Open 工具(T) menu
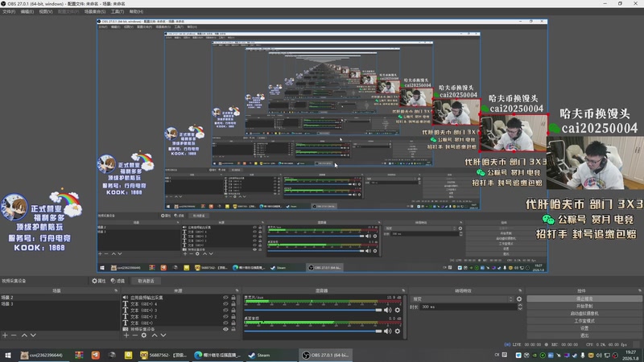The height and width of the screenshot is (362, 644). (x=118, y=11)
